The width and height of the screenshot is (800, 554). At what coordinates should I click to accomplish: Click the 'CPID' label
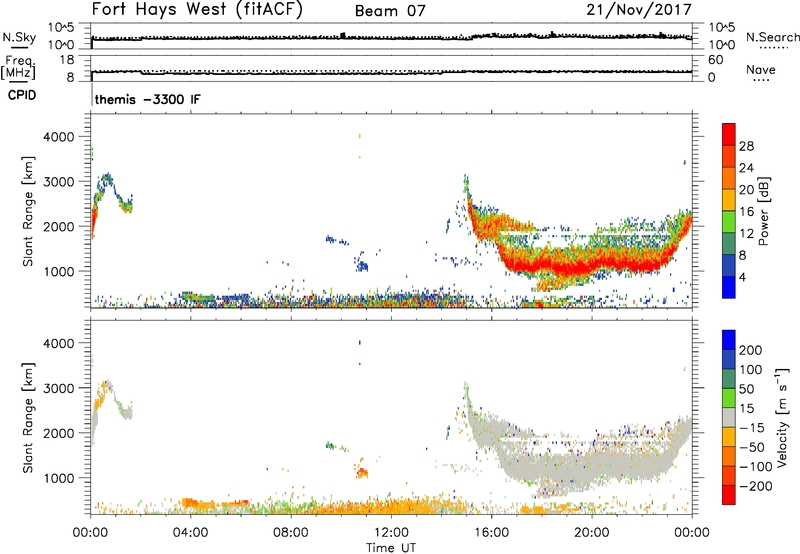[x=22, y=95]
